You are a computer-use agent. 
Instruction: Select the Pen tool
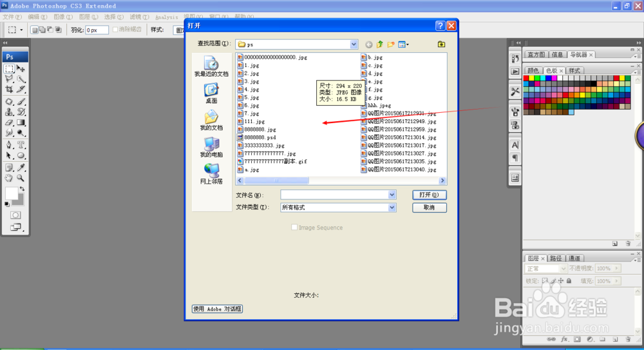tap(9, 145)
